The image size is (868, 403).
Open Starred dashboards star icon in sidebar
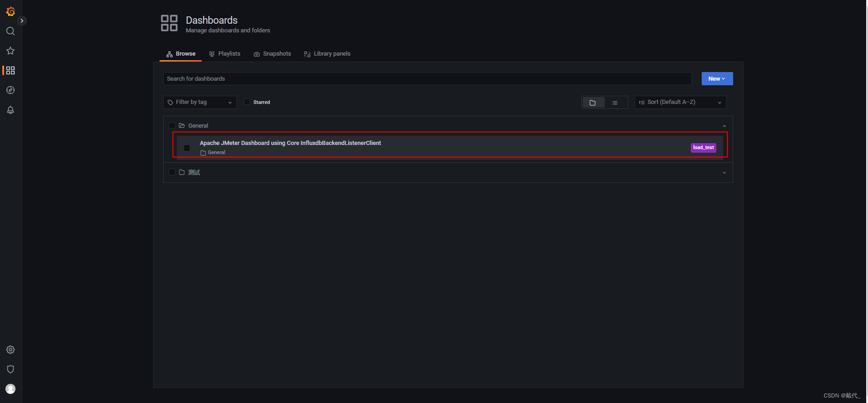point(10,51)
